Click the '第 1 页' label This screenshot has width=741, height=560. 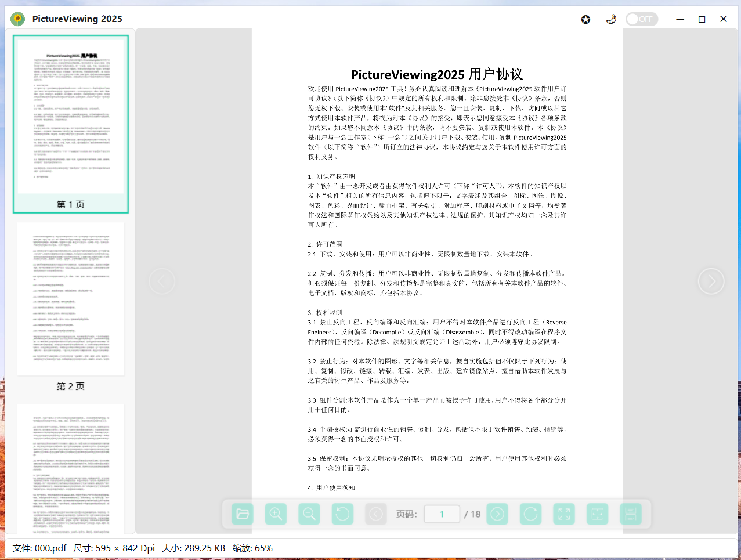(x=71, y=204)
